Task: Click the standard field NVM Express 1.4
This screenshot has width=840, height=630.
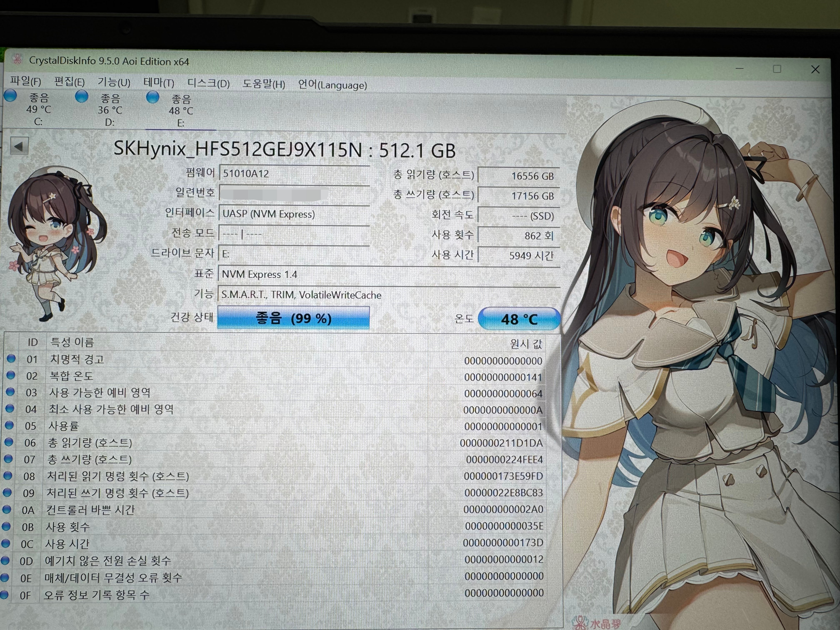Action: tap(389, 274)
